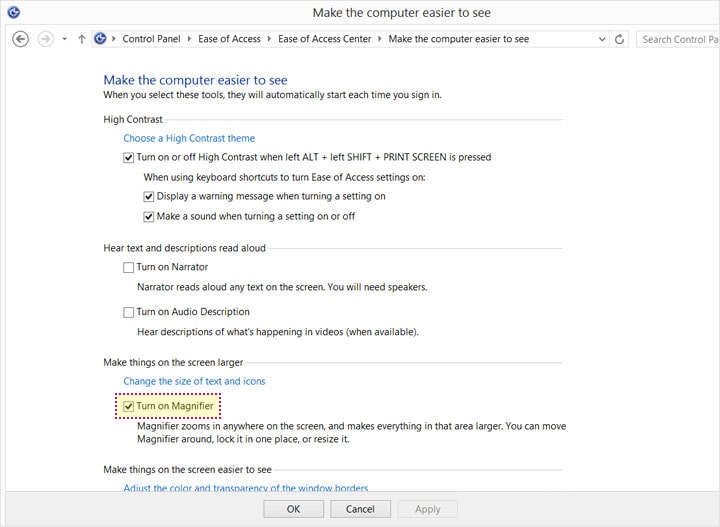
Task: Expand the chevron after Ease of Access
Action: [x=269, y=39]
